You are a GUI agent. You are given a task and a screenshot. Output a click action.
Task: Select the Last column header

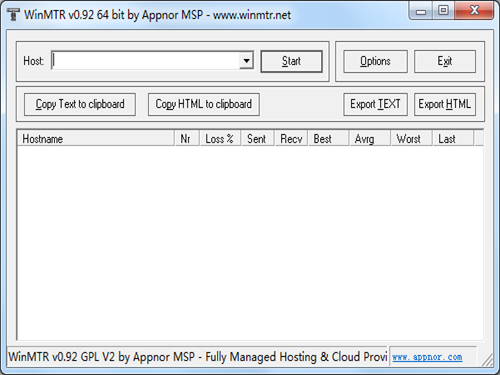[453, 139]
